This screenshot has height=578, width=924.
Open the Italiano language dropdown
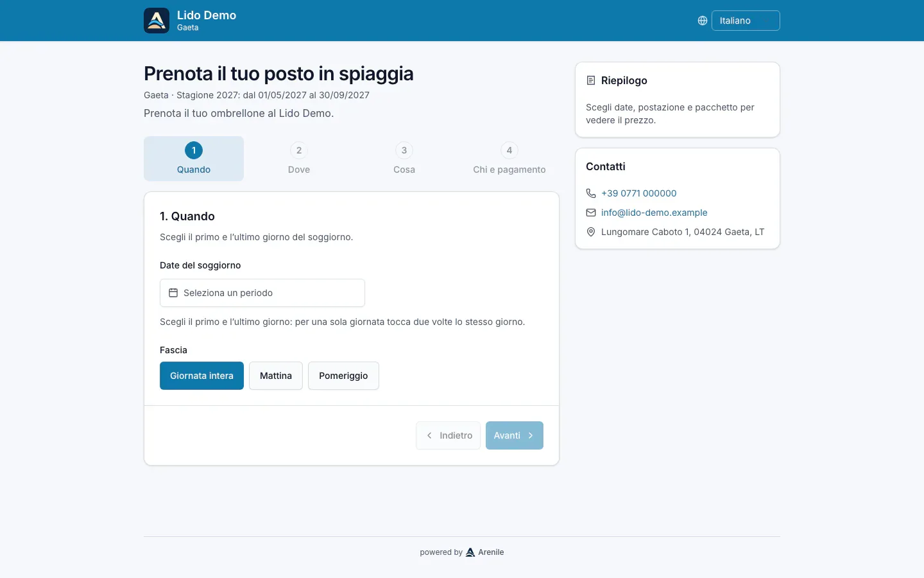[746, 21]
